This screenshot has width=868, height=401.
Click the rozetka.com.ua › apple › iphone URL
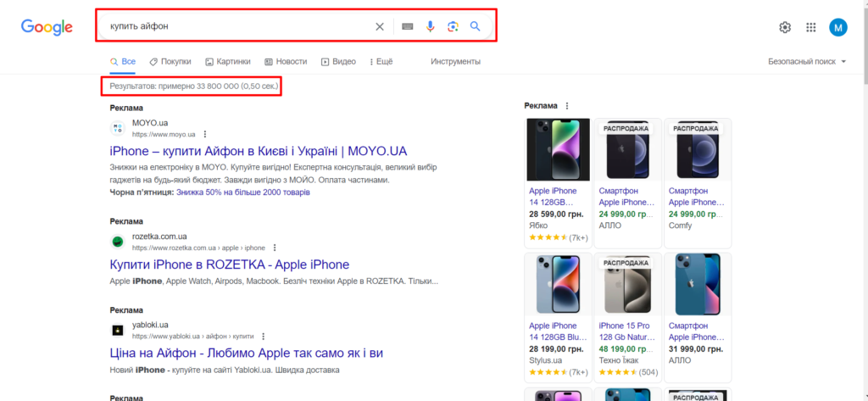[198, 248]
